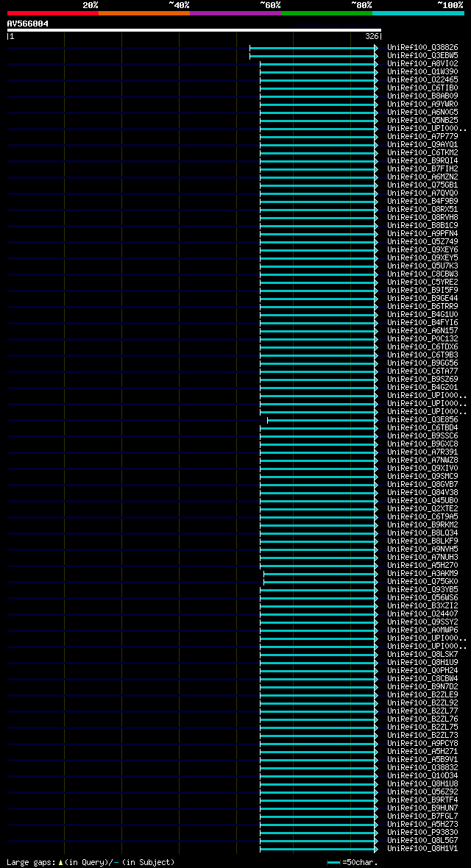Open hit UniRef100_Q3EBW5
471x868 pixels.
[422, 56]
